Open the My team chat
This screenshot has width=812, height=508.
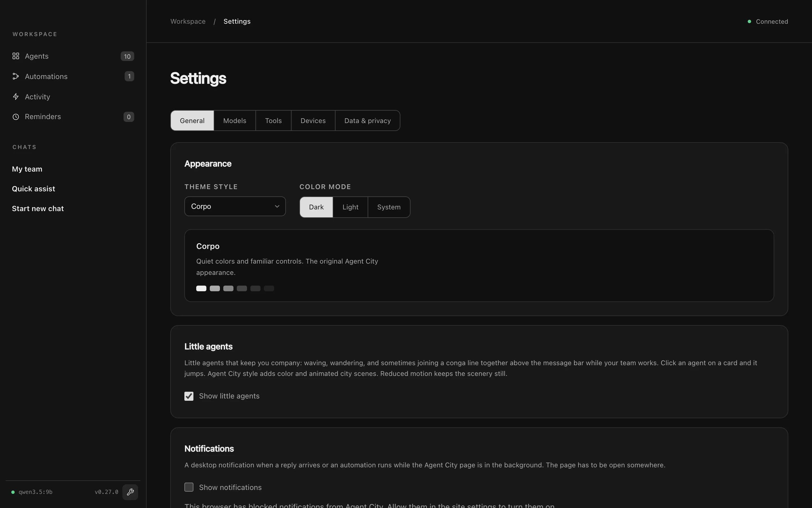[27, 169]
